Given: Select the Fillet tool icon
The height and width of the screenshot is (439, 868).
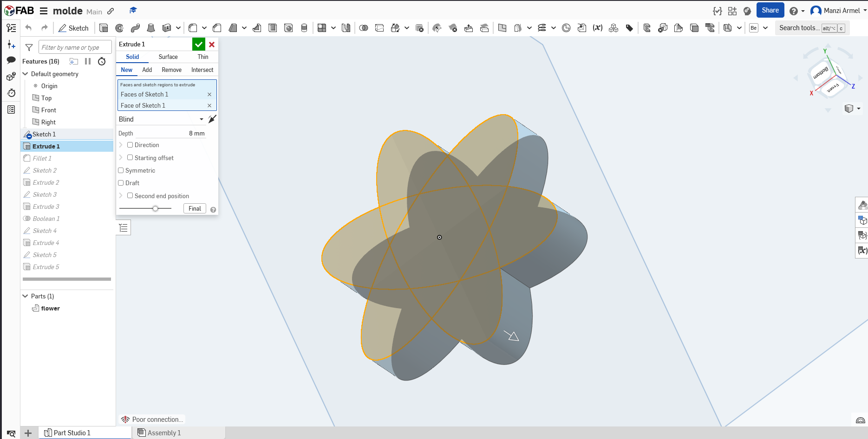Looking at the screenshot, I should (193, 28).
